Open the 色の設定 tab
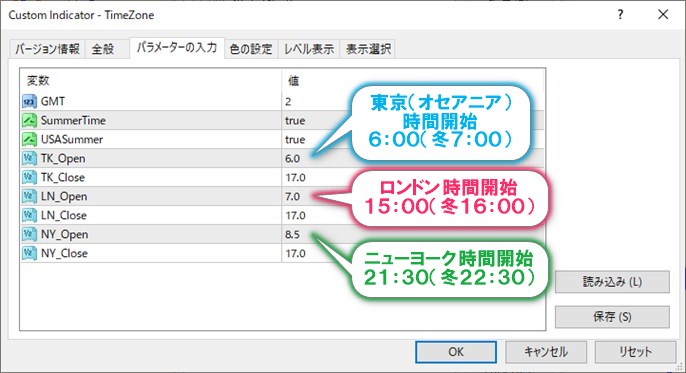This screenshot has width=686, height=373. (x=251, y=49)
